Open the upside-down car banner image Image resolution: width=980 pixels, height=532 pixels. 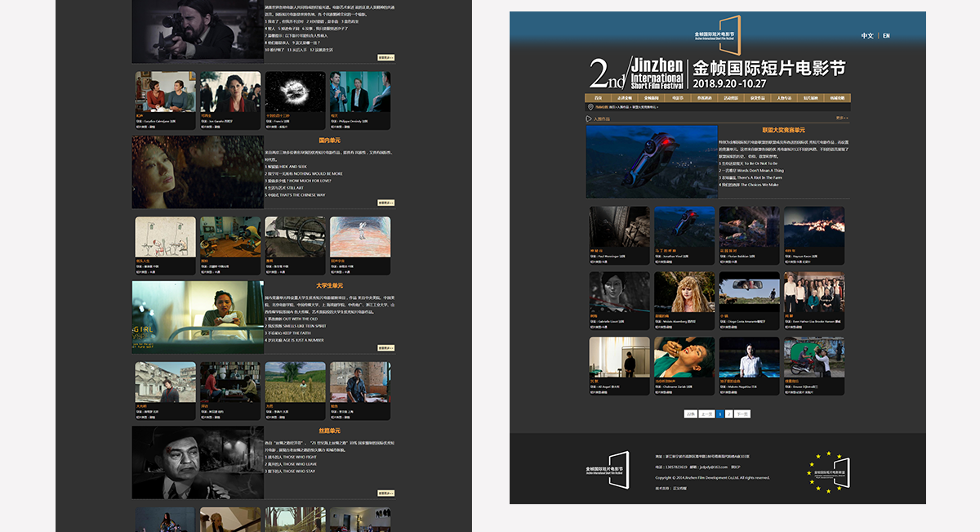click(652, 162)
